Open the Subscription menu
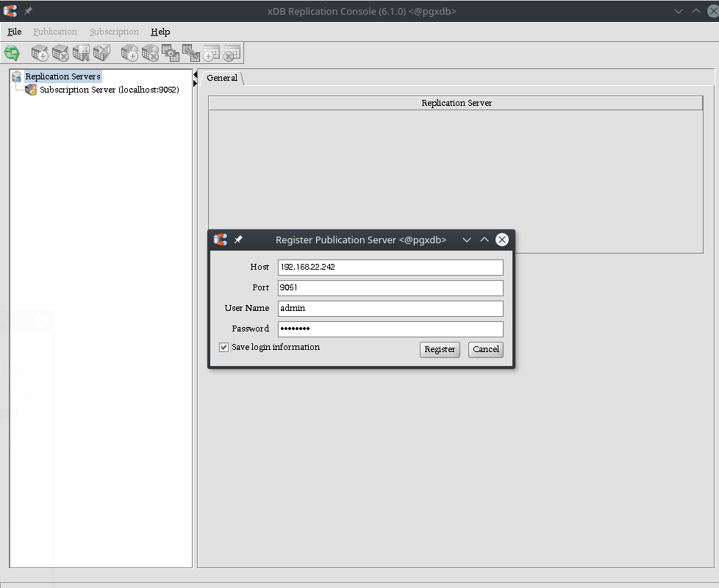 tap(114, 32)
